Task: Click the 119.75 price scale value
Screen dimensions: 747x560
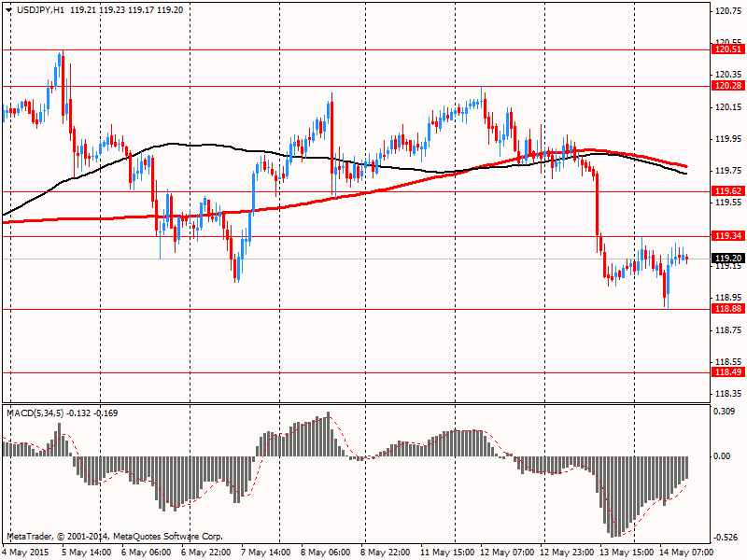Action: click(728, 171)
